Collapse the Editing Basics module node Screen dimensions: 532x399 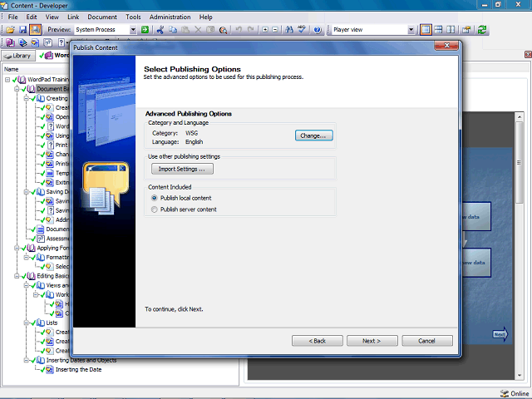pyautogui.click(x=17, y=276)
